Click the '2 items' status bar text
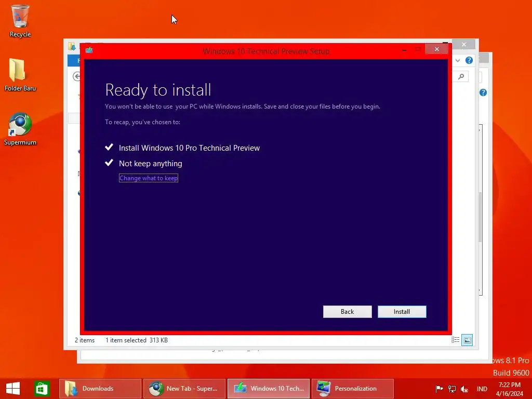 tap(85, 340)
